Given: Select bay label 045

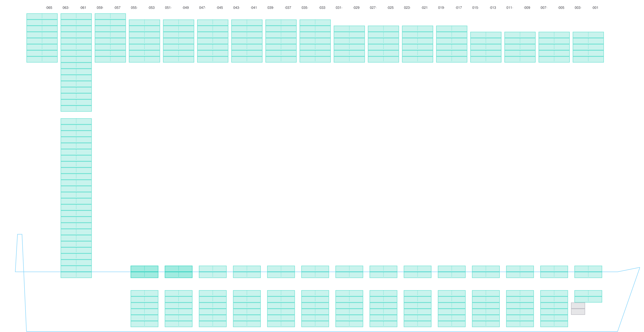Looking at the screenshot, I should pos(220,8).
